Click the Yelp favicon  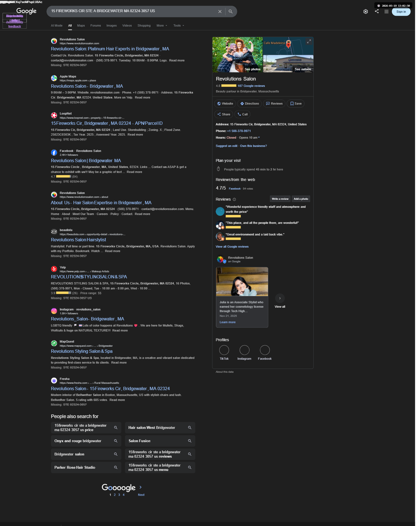point(54,269)
